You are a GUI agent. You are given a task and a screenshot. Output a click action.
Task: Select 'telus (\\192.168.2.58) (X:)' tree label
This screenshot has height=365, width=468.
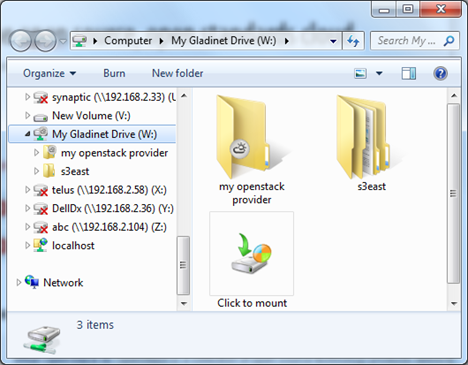click(x=109, y=190)
